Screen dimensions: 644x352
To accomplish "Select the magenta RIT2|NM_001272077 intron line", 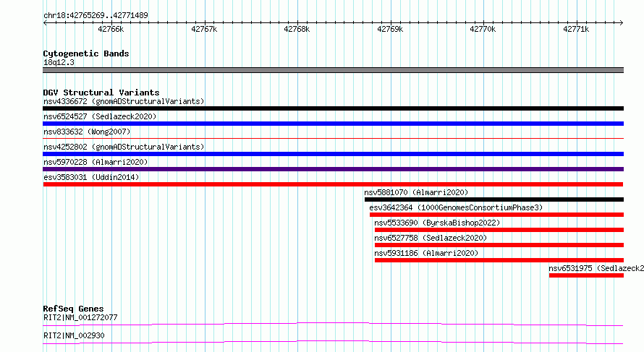I will click(x=333, y=324).
